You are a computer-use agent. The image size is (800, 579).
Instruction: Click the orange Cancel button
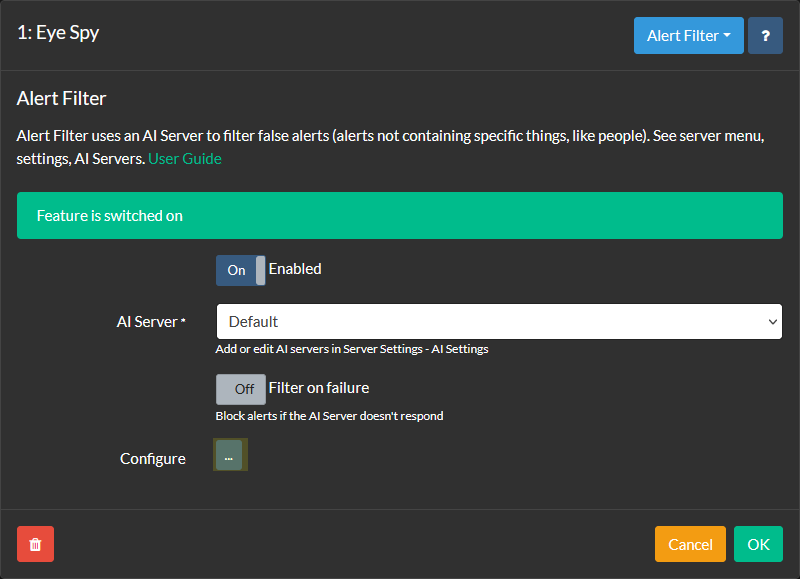(x=690, y=544)
